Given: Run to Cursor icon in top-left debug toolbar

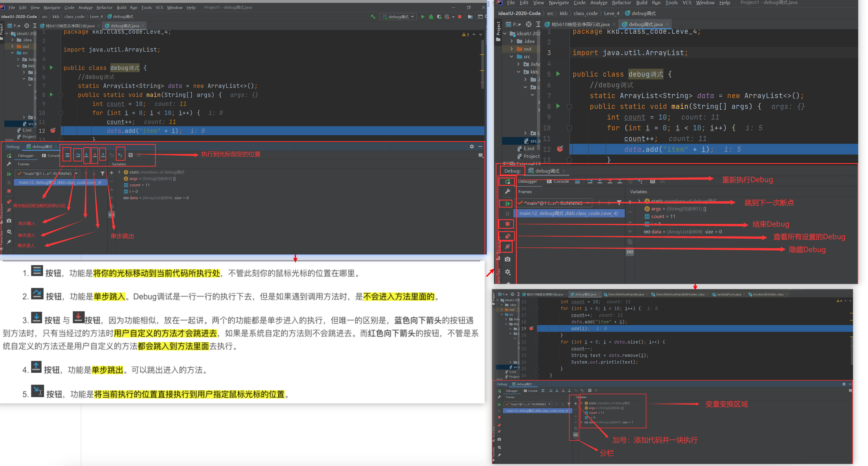Looking at the screenshot, I should pyautogui.click(x=120, y=155).
